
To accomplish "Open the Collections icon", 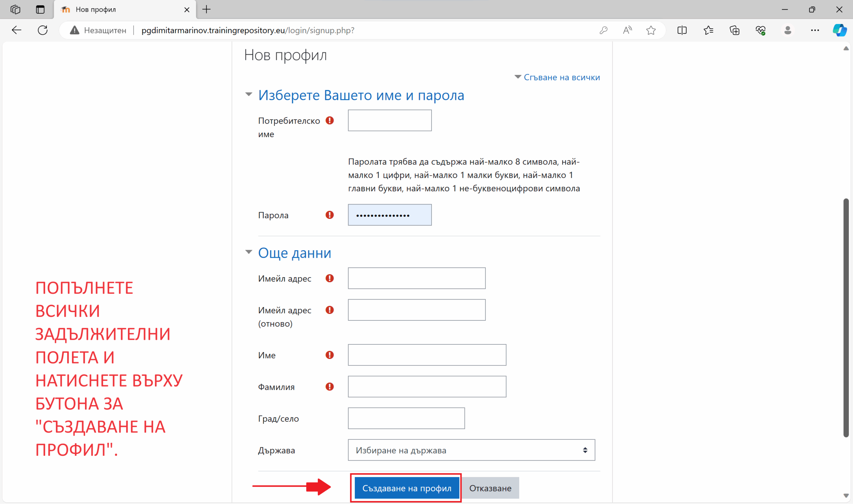I will click(x=734, y=30).
